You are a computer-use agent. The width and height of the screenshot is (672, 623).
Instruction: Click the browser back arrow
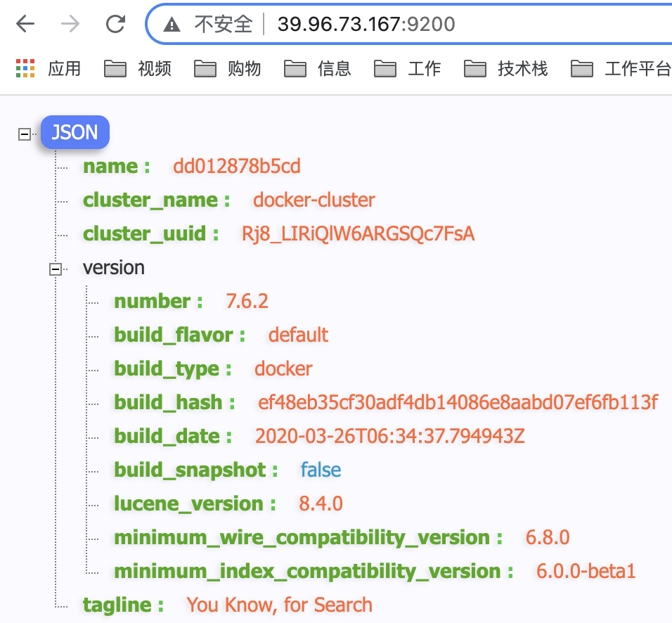coord(25,25)
